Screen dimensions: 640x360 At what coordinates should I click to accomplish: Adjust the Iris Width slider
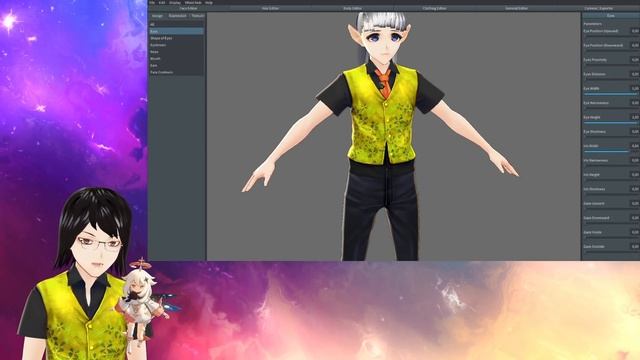point(611,151)
